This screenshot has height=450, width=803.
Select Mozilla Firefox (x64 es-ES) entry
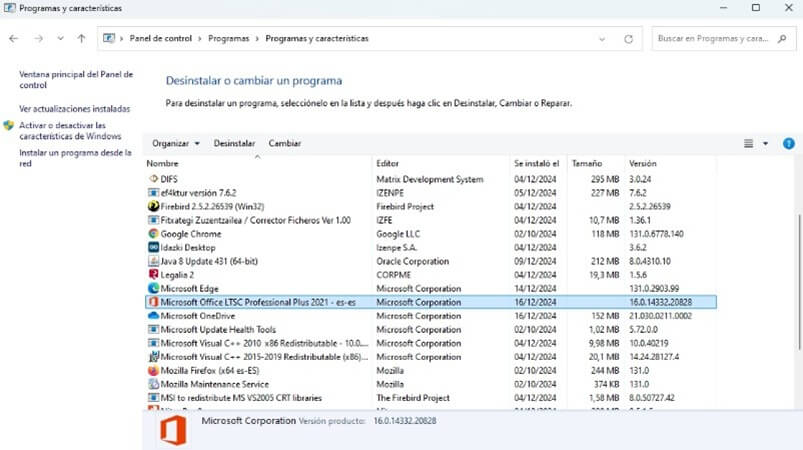(210, 371)
